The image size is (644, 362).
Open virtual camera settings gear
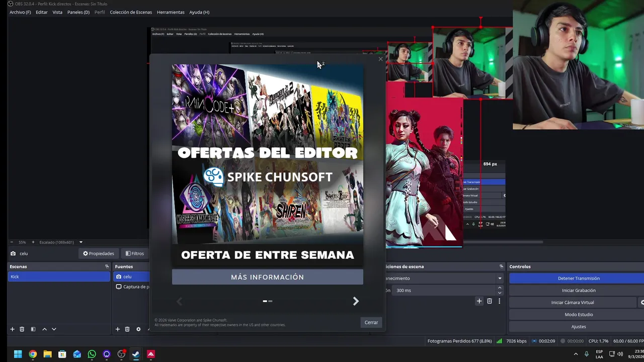(641, 302)
